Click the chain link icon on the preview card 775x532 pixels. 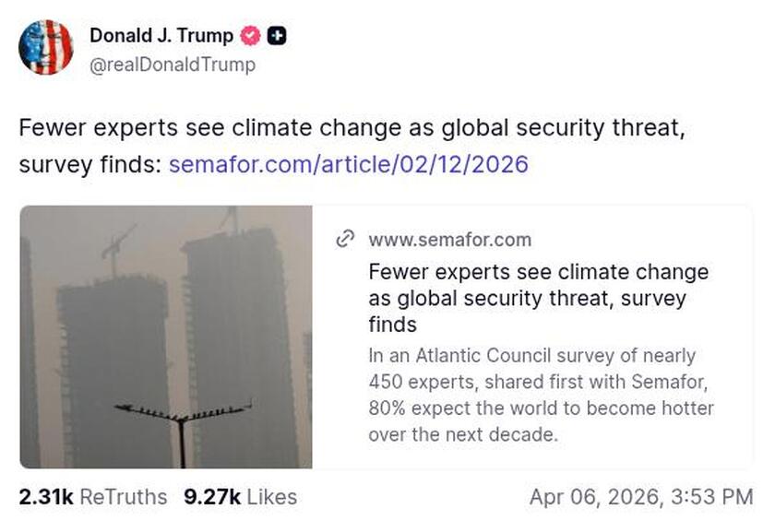tap(347, 240)
